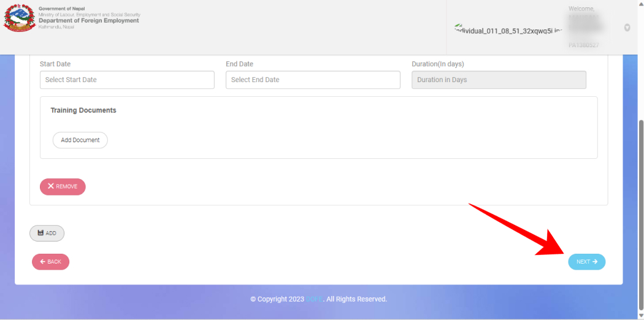Click the Duration in Days field
Screen dimensions: 644x320
click(x=499, y=80)
